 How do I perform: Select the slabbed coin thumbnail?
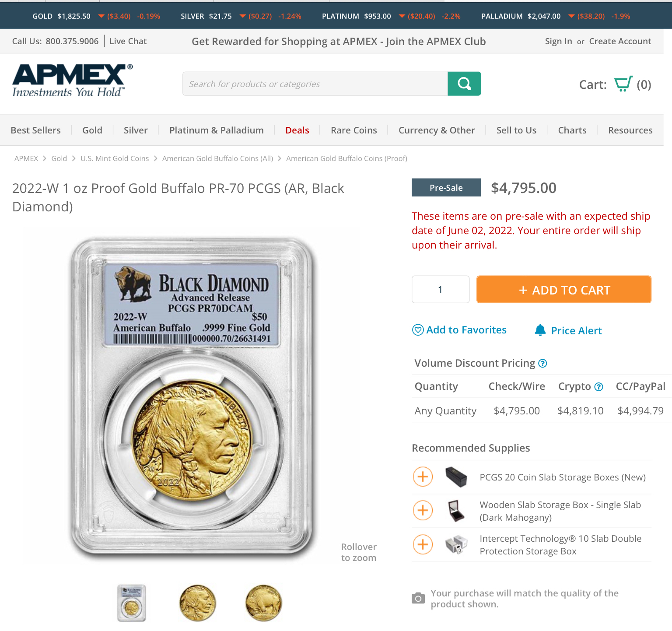click(132, 603)
